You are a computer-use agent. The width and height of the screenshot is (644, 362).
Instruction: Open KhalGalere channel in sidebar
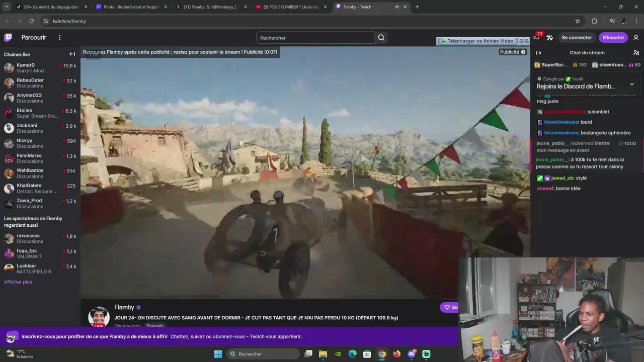tap(40, 188)
